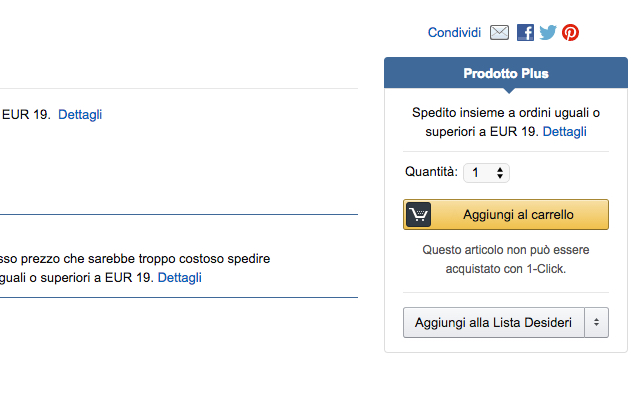Click the "Spedito insieme a ordini" text
The width and height of the screenshot is (637, 408).
click(x=505, y=112)
